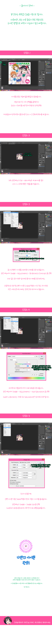52x644 pixels.
Task: Toggle the Resample Image checkbox
Action: [10, 484]
